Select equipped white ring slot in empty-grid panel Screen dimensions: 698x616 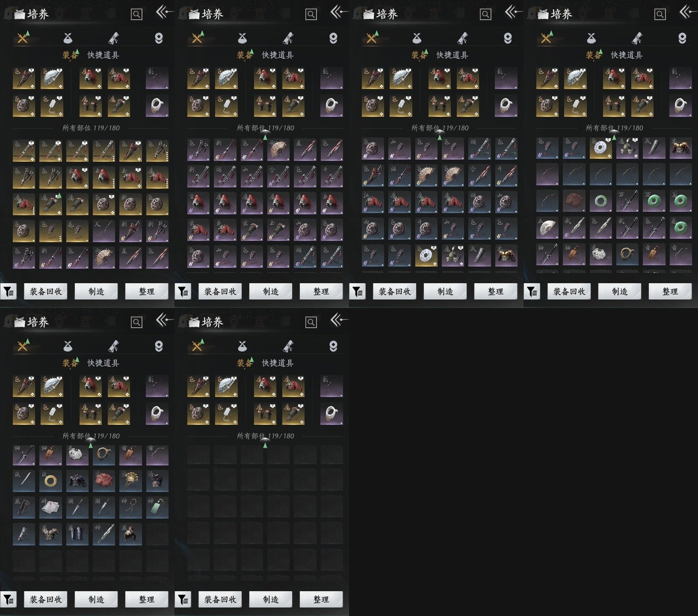(x=331, y=414)
